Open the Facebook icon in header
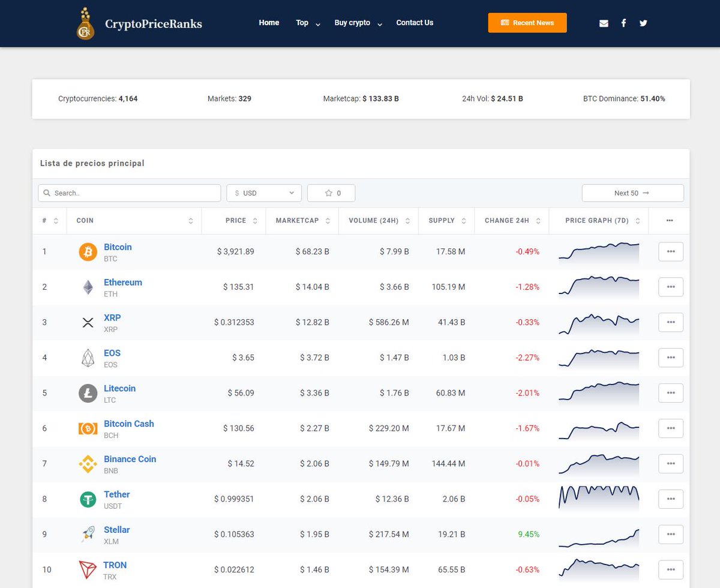 point(623,23)
